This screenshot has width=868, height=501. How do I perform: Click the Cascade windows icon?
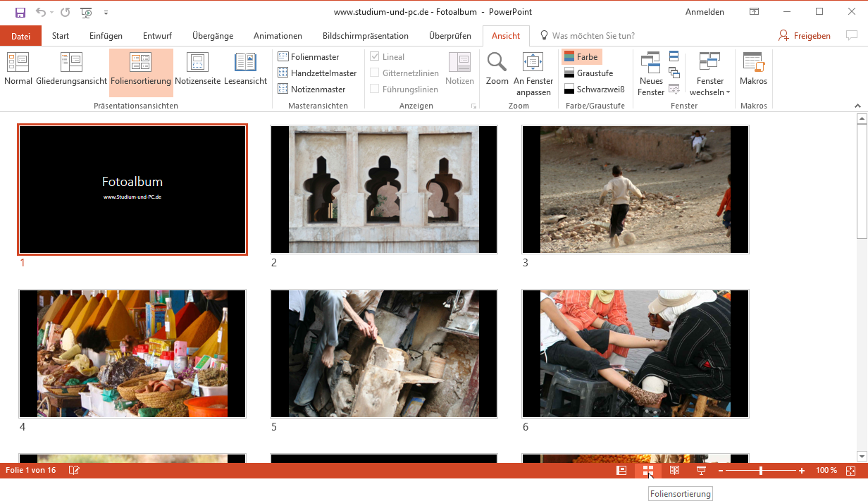674,72
